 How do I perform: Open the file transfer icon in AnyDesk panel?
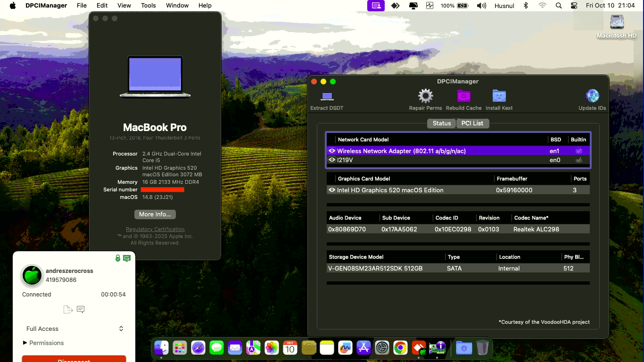tap(68, 309)
